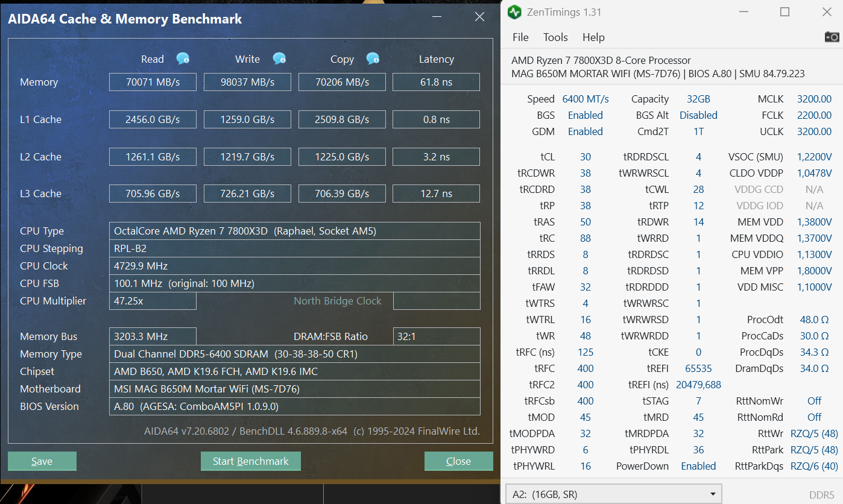Click the tRFC (ns) value 125
The height and width of the screenshot is (504, 843).
coord(586,352)
